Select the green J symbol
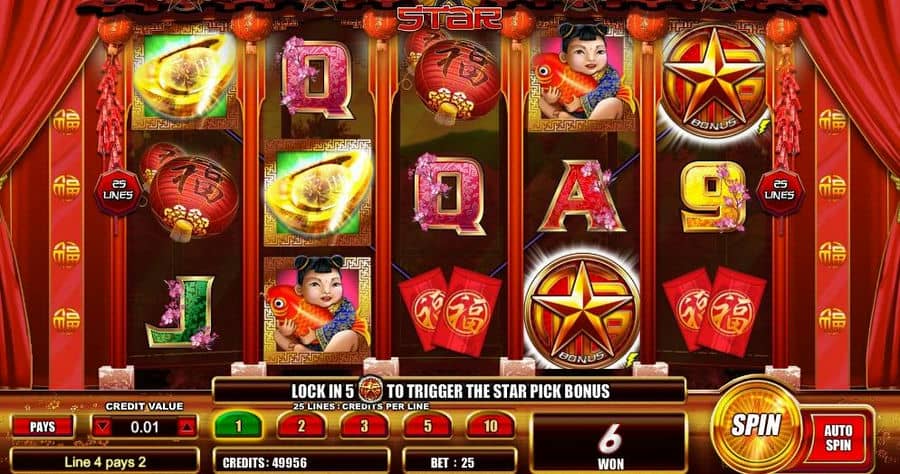This screenshot has width=900, height=474. [182, 313]
